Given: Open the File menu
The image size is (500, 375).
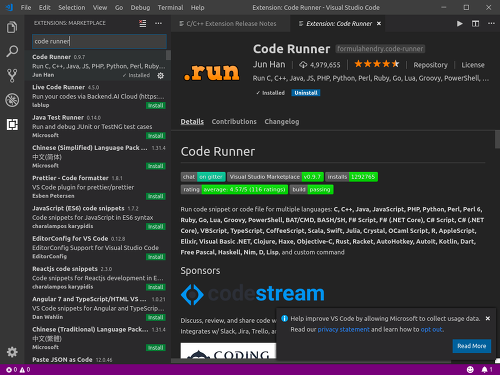Looking at the screenshot, I should [x=26, y=7].
